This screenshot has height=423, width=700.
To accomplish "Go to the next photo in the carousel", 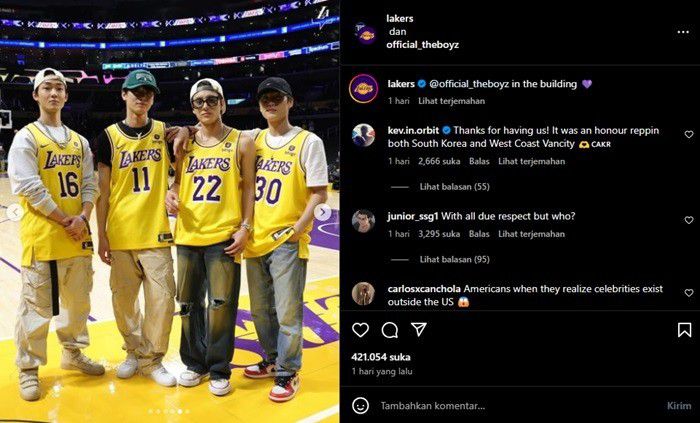I will 322,212.
